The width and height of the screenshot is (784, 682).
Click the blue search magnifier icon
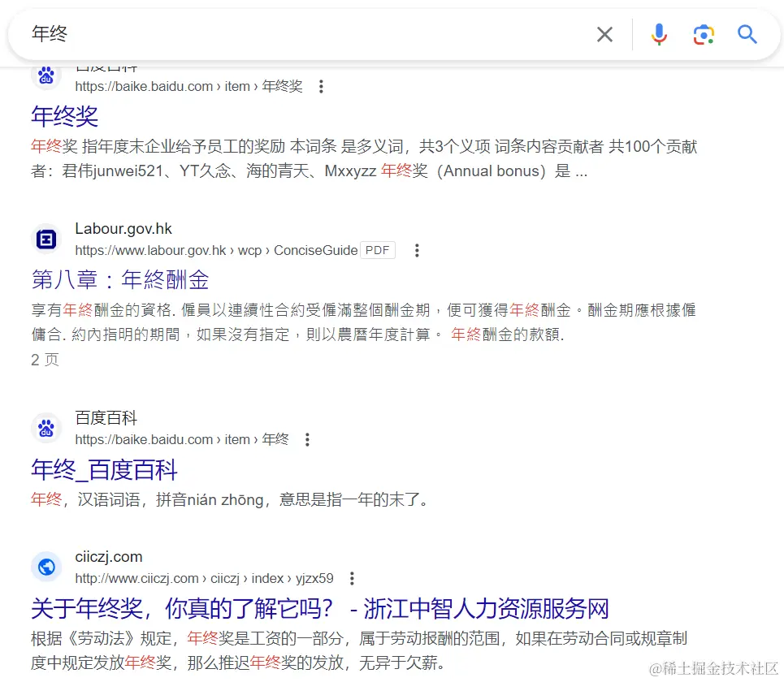(747, 34)
